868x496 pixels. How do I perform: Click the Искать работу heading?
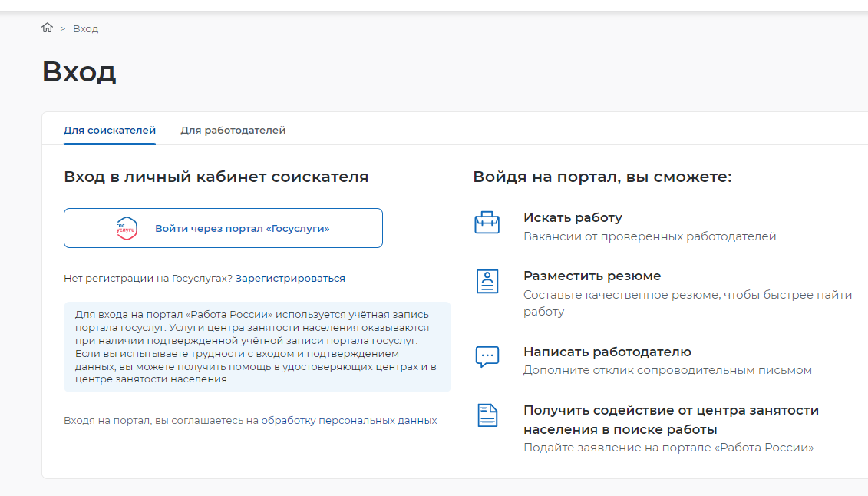[573, 217]
